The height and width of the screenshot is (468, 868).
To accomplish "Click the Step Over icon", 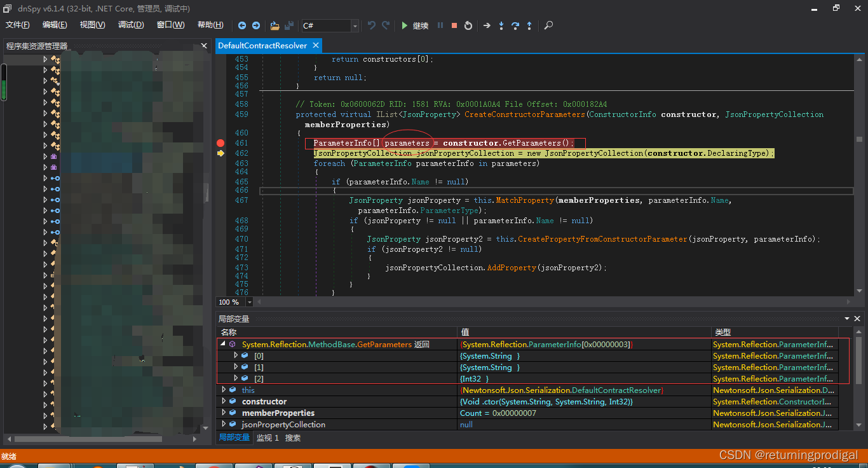I will pos(515,25).
